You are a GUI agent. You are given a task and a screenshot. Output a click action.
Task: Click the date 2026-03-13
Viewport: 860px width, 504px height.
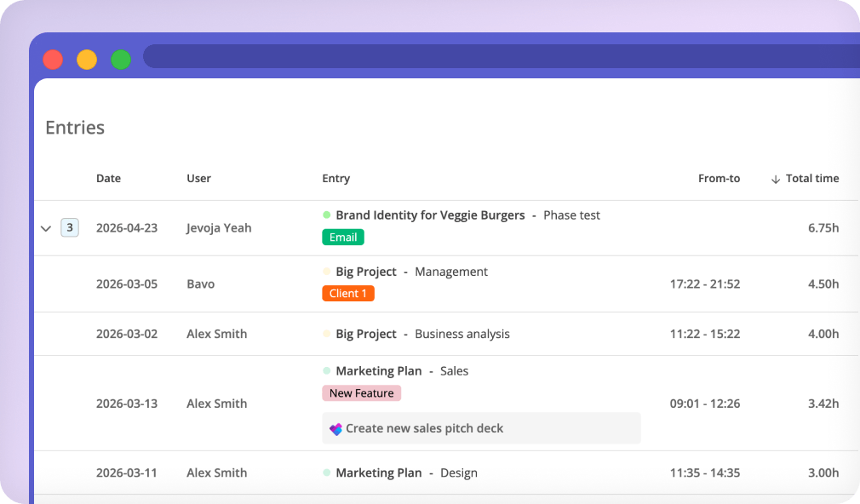click(x=127, y=404)
